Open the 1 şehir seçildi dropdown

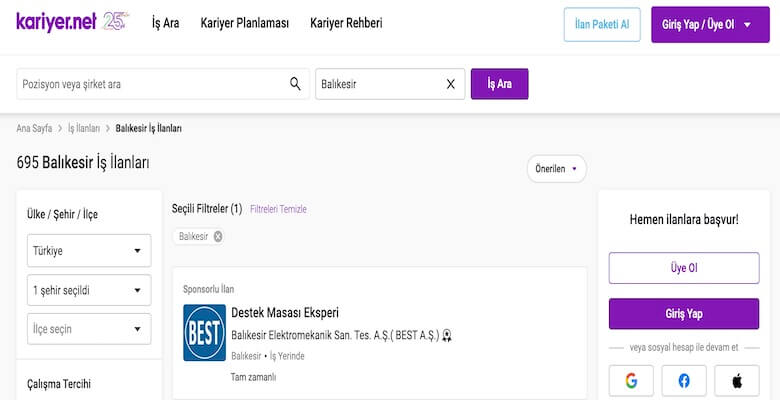[89, 290]
